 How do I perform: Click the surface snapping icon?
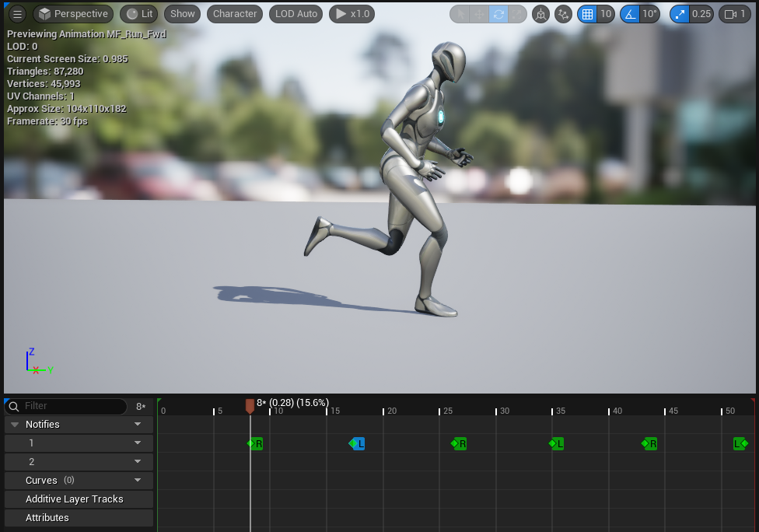pos(564,14)
